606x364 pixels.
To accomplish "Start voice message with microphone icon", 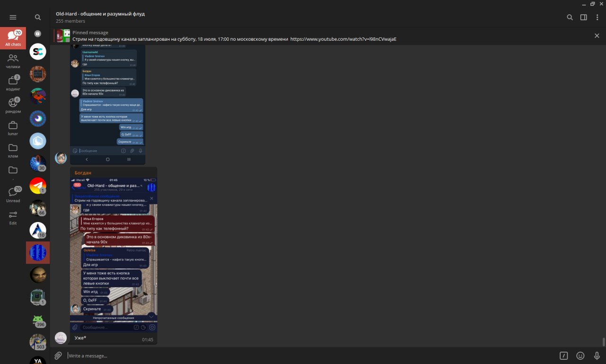I will (x=597, y=355).
